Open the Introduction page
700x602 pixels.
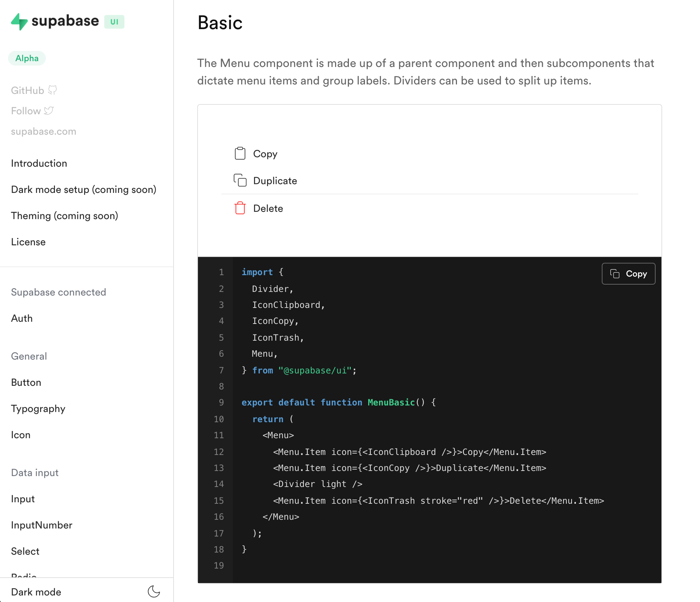click(39, 163)
